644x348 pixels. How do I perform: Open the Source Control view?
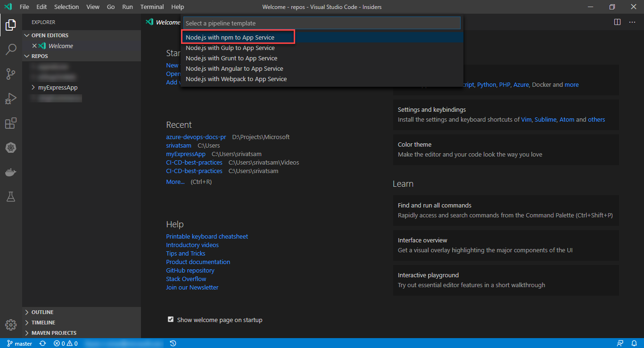coord(11,74)
